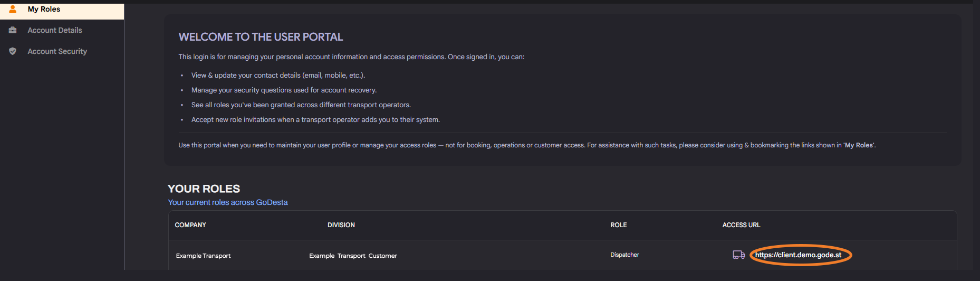Click 'View & update your contact details' bullet
This screenshot has width=980, height=281.
[278, 76]
